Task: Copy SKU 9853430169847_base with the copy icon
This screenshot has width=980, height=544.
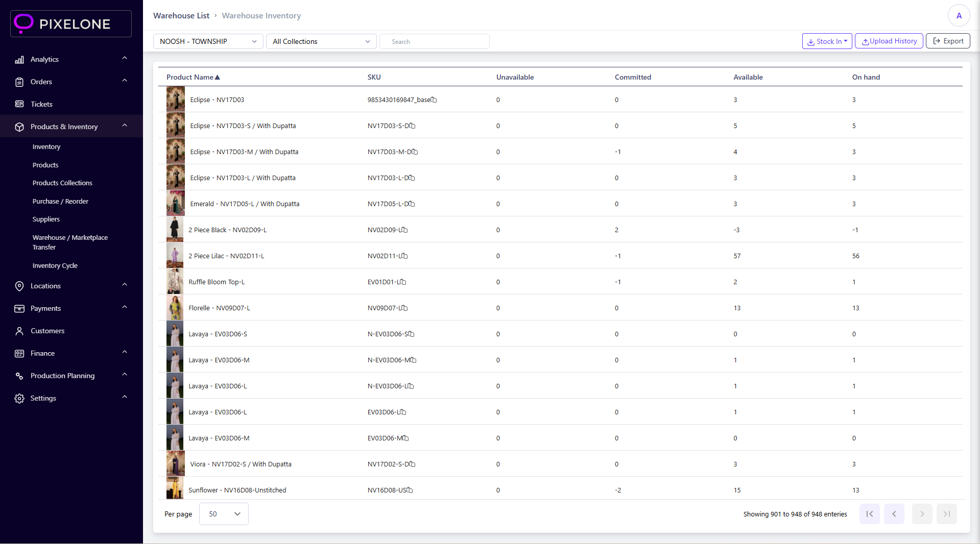Action: [x=434, y=100]
